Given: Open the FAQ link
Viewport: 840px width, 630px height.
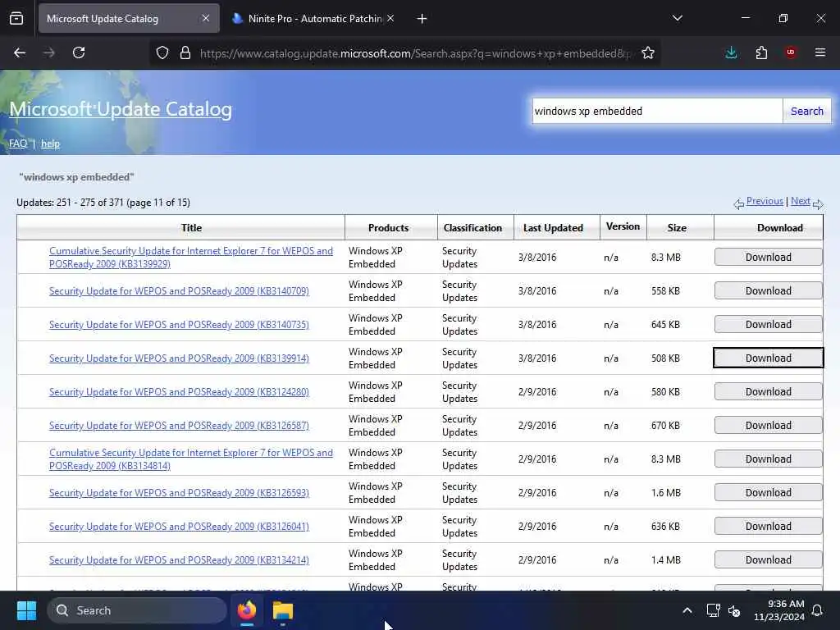Looking at the screenshot, I should 18,144.
